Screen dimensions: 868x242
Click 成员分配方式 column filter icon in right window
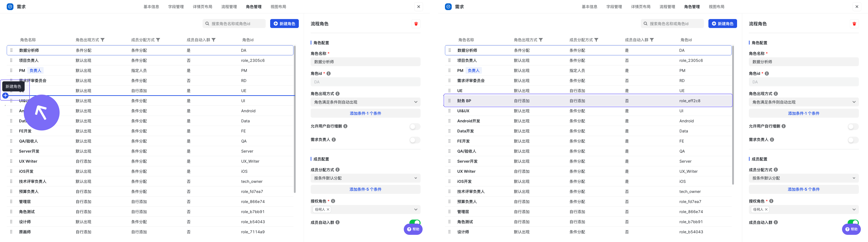[596, 40]
